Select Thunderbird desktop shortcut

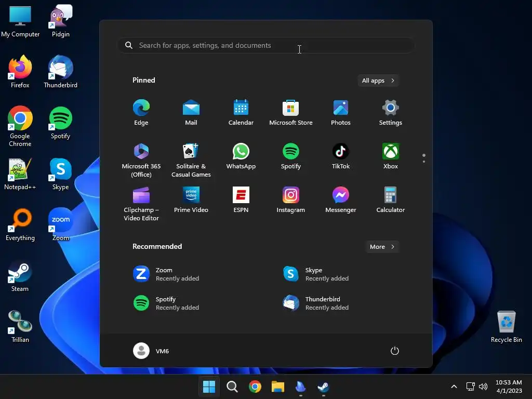tap(61, 72)
